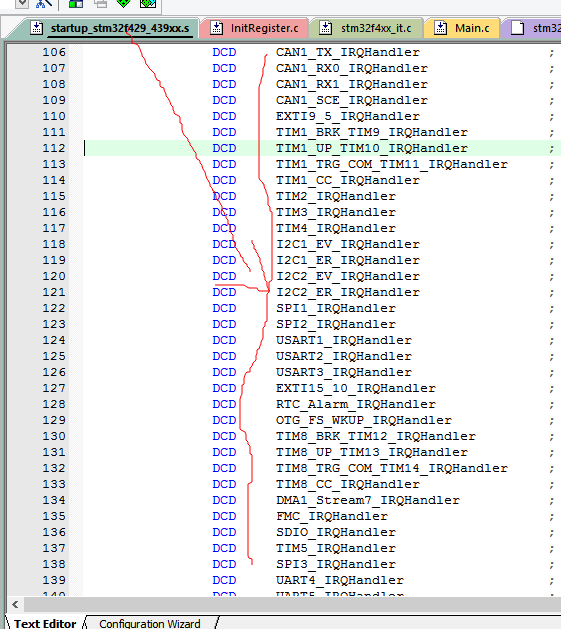Viewport: 561px width, 629px height.
Task: Click I2C1_ER_IRQHandler text
Action: point(348,261)
